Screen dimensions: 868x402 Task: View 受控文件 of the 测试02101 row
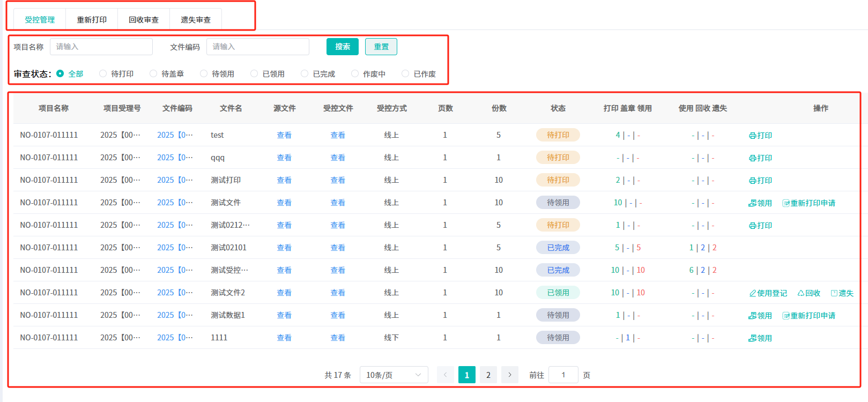(x=338, y=248)
